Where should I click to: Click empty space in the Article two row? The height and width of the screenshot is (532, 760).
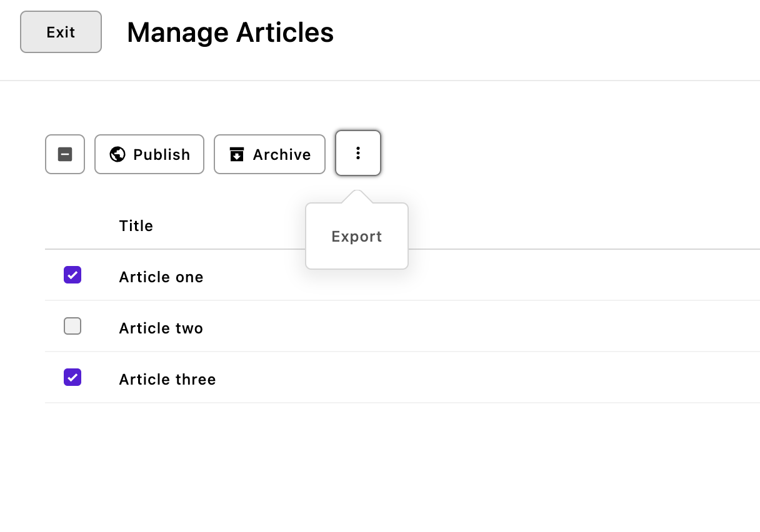point(500,327)
